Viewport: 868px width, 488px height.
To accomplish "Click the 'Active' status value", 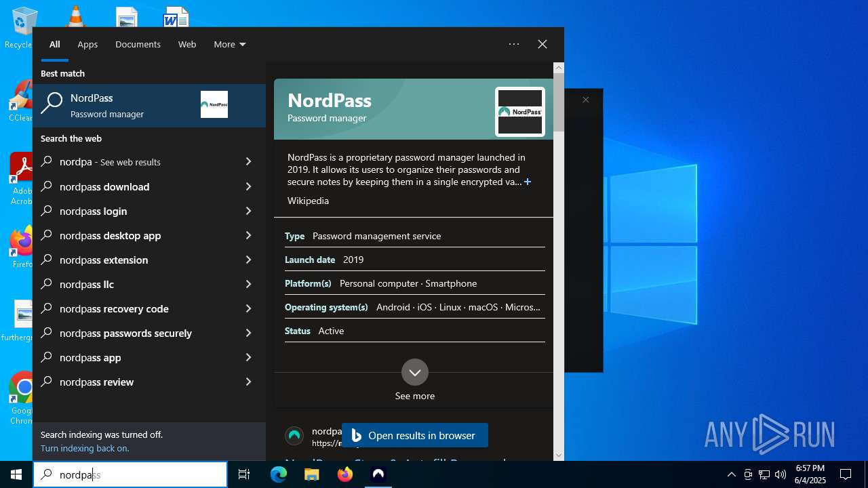I will click(331, 331).
